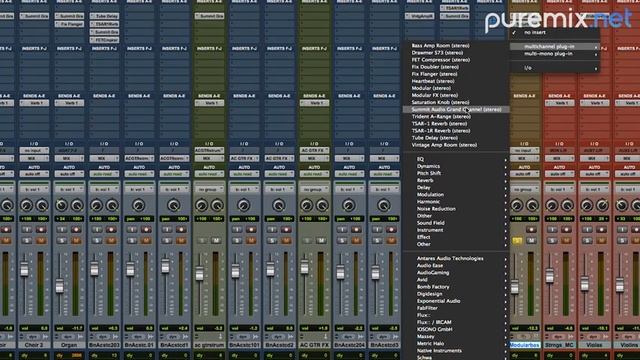Expand the FabFilter manufacturer submenu

pos(456,308)
